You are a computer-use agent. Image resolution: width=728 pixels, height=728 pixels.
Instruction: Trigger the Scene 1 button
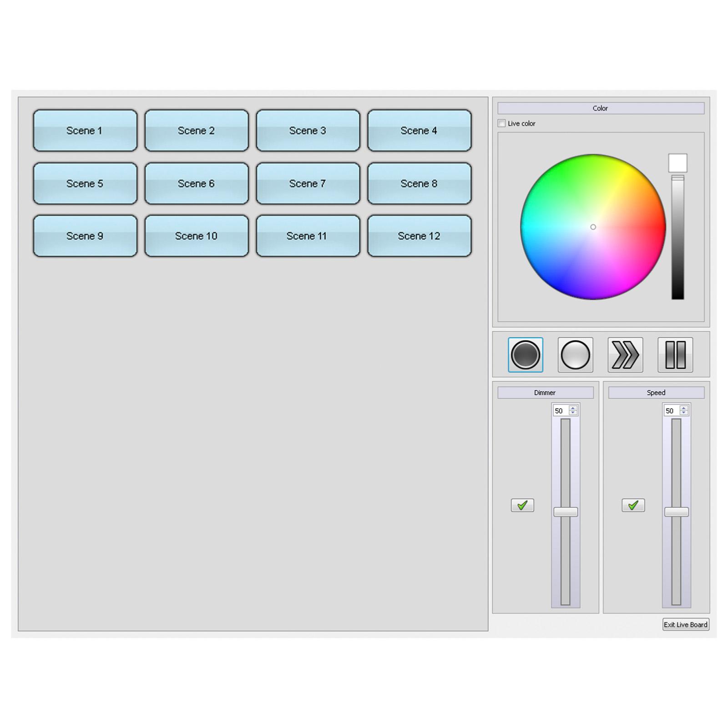point(85,131)
